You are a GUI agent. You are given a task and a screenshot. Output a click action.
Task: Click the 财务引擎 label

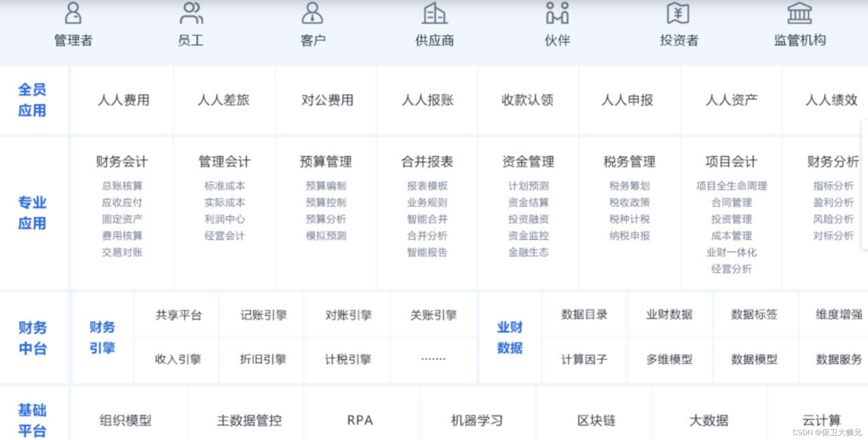102,338
